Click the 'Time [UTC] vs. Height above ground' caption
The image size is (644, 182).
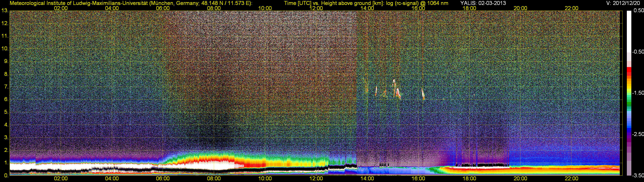(366, 3)
